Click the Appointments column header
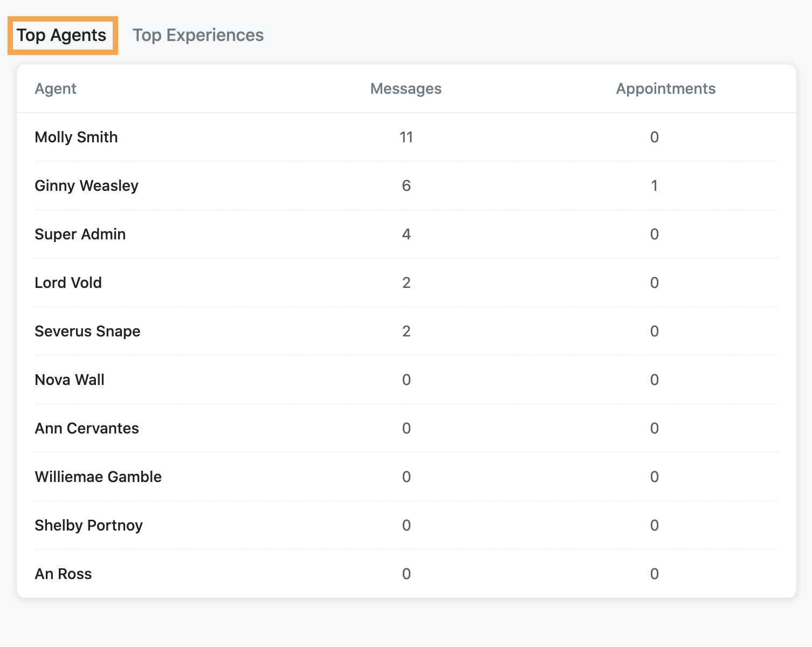This screenshot has height=647, width=812. click(666, 88)
